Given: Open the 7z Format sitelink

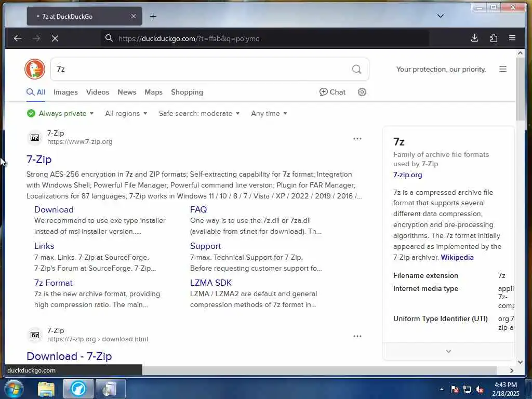Looking at the screenshot, I should coord(54,283).
